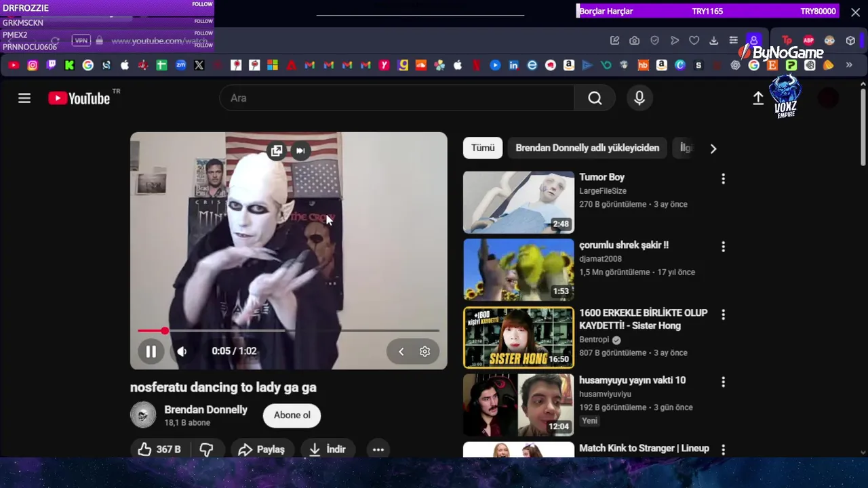Toggle the VPN badge in address bar
The image size is (868, 488).
81,41
